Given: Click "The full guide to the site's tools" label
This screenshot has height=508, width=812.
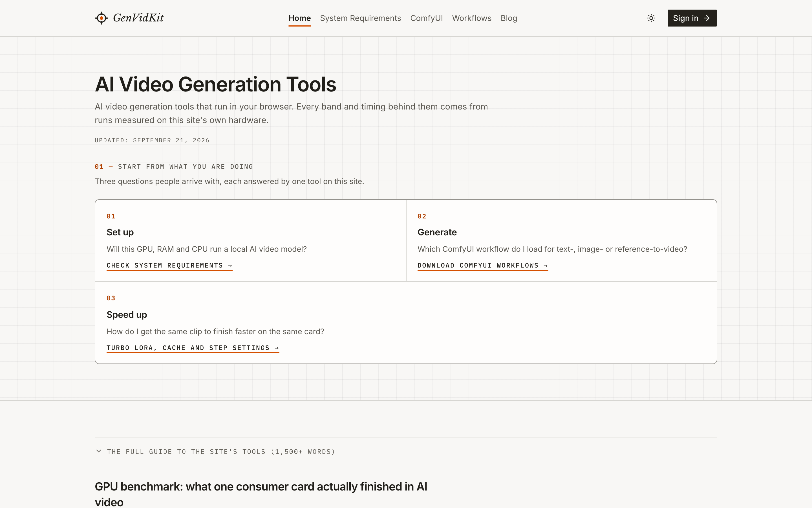Looking at the screenshot, I should 221,452.
